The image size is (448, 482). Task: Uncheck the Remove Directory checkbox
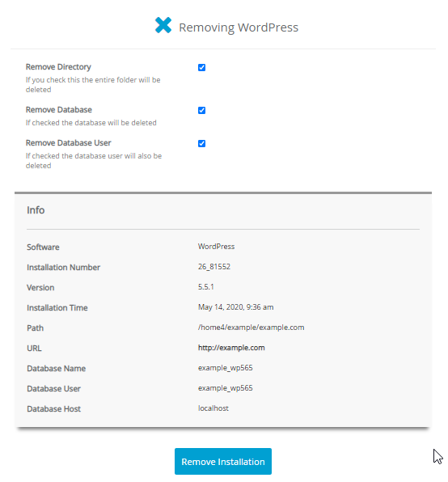pos(201,67)
